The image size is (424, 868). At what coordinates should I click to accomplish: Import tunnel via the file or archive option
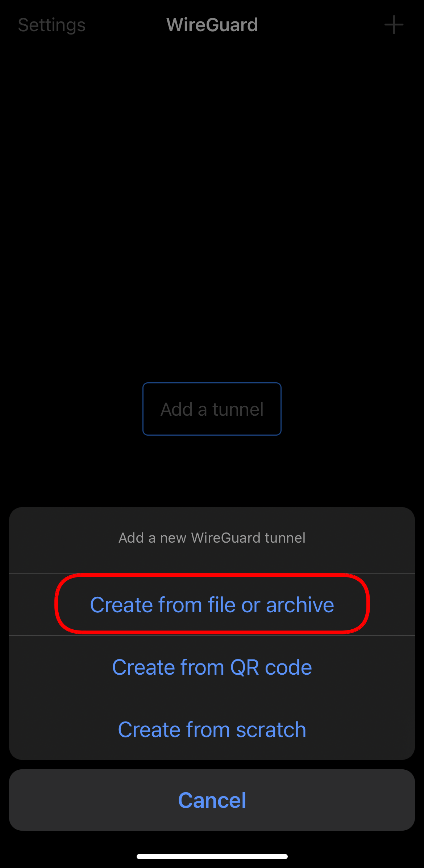tap(212, 605)
